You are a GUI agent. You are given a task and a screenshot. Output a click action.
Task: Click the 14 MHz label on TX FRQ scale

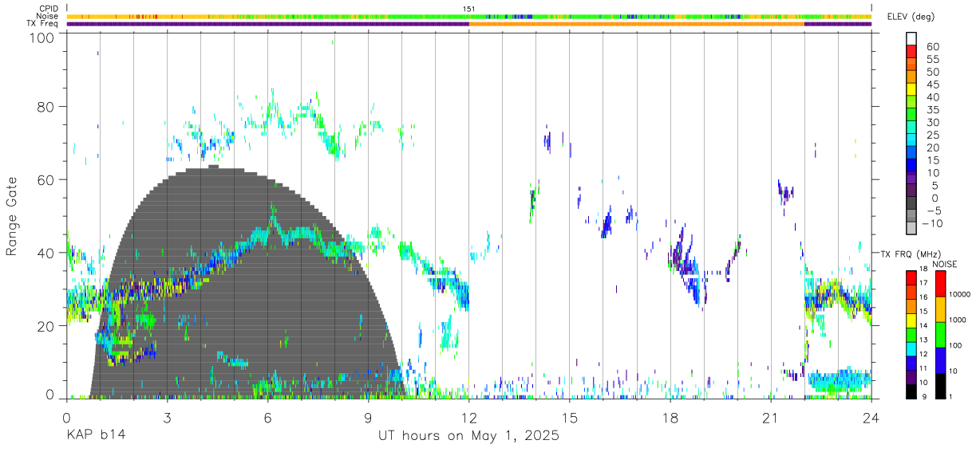(x=923, y=325)
